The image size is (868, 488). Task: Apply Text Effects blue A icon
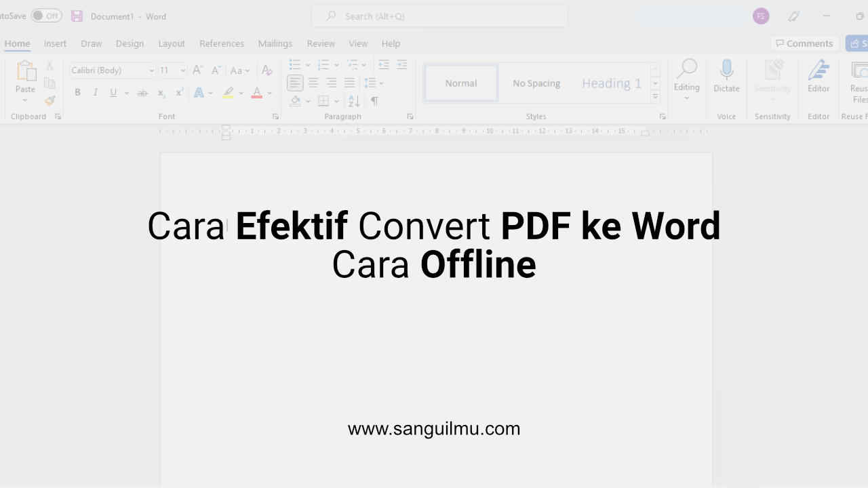pos(199,93)
